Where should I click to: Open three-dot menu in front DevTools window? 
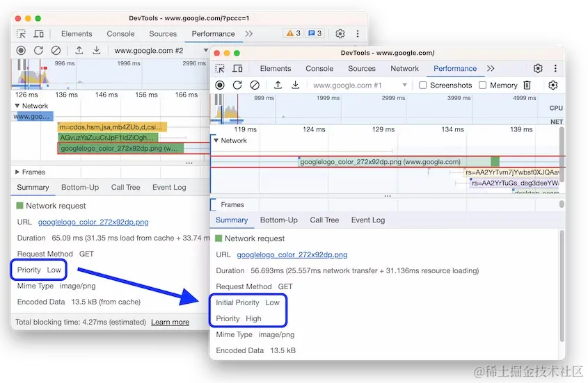click(x=555, y=68)
